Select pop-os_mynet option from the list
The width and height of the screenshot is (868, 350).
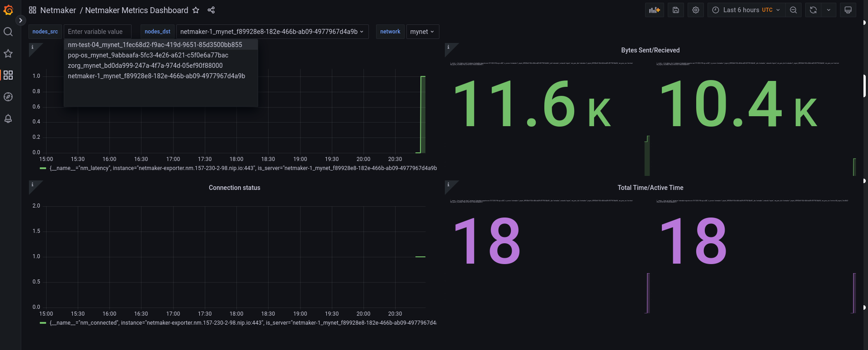[x=148, y=55]
